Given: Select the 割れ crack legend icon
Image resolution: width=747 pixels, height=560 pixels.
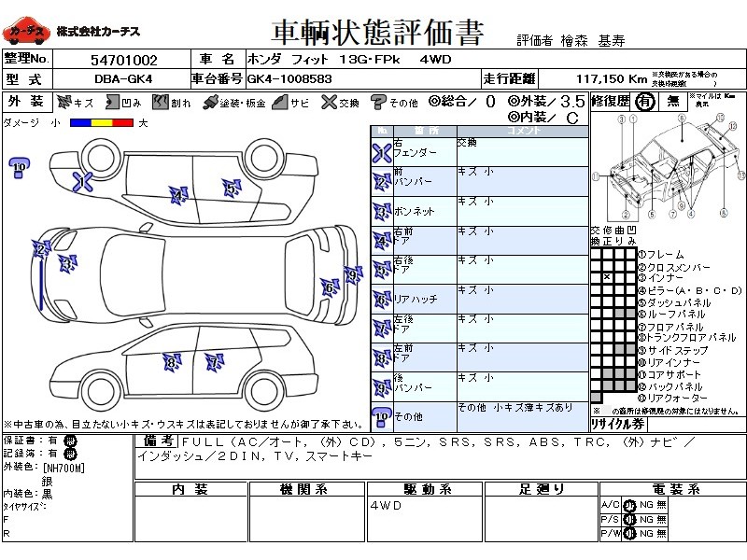Looking at the screenshot, I should click(x=161, y=103).
